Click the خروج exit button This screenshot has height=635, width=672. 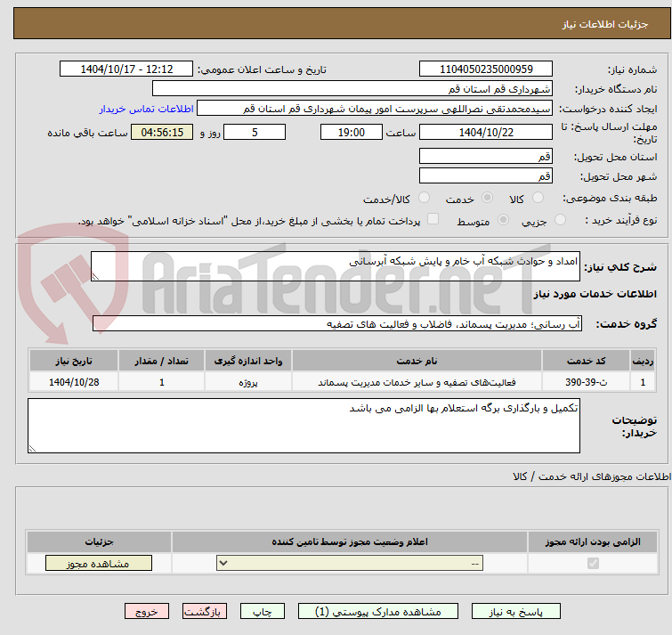pyautogui.click(x=147, y=612)
